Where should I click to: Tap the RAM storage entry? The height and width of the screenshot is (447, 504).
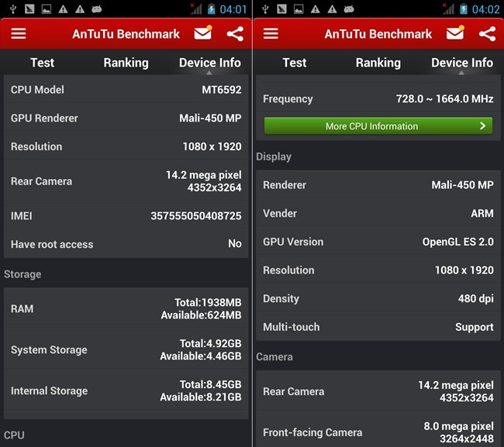(x=126, y=308)
